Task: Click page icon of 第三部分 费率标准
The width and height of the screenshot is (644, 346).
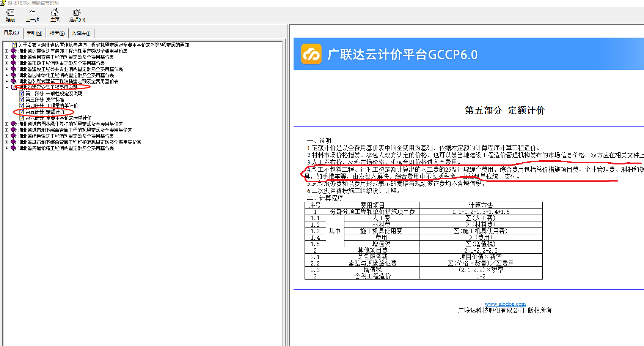Action: point(22,100)
